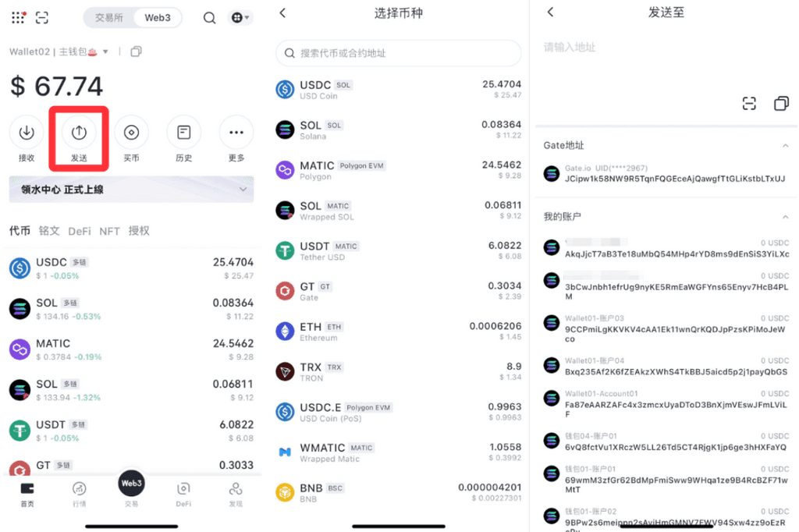Click the paste icon beside the scan icon
Image resolution: width=799 pixels, height=532 pixels.
tap(780, 104)
